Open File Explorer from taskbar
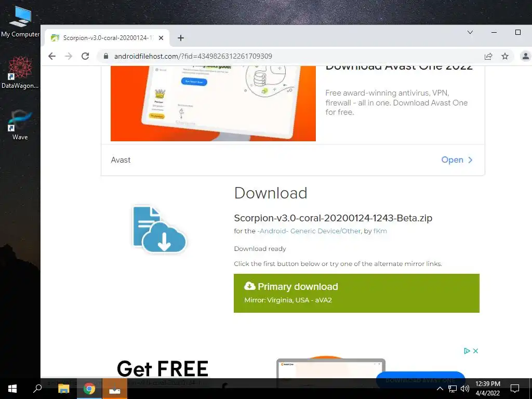 click(x=63, y=389)
